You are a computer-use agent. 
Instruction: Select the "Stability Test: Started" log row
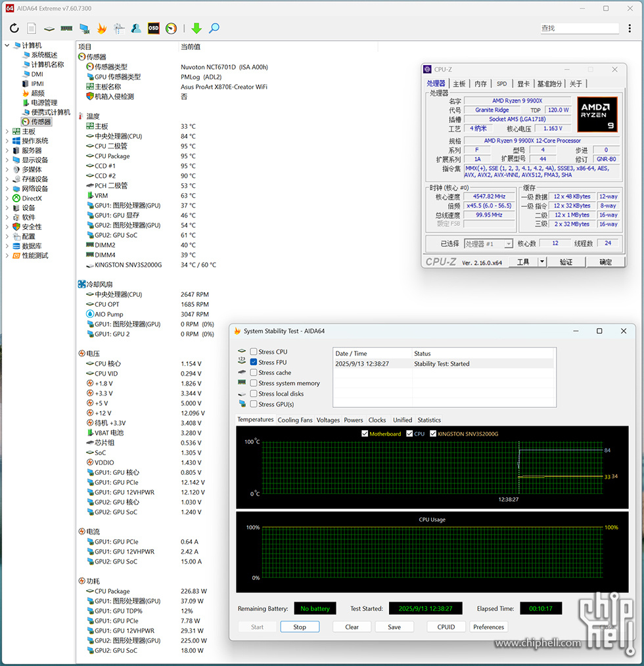(x=444, y=364)
